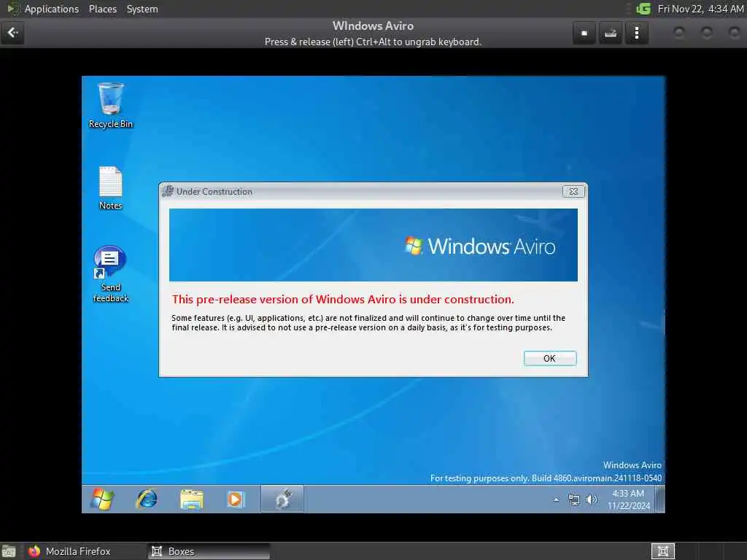747x560 pixels.
Task: Click the Under Construction title bar icon
Action: [168, 192]
